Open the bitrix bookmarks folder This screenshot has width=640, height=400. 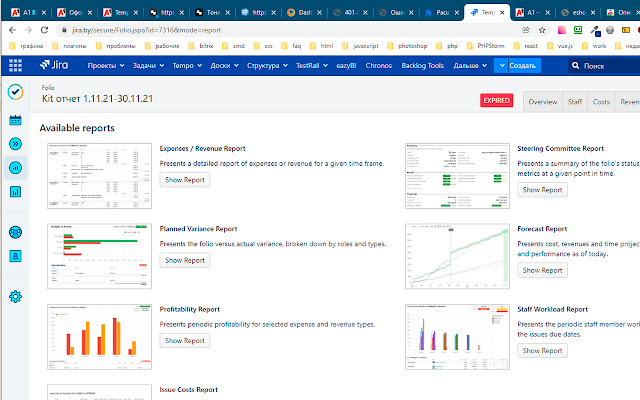[201, 46]
